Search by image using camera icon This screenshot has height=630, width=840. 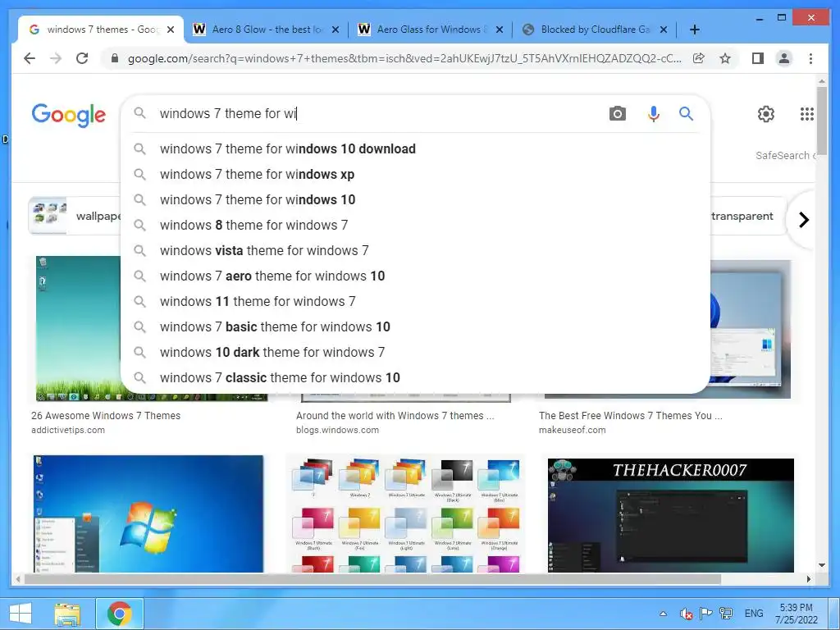click(x=617, y=113)
